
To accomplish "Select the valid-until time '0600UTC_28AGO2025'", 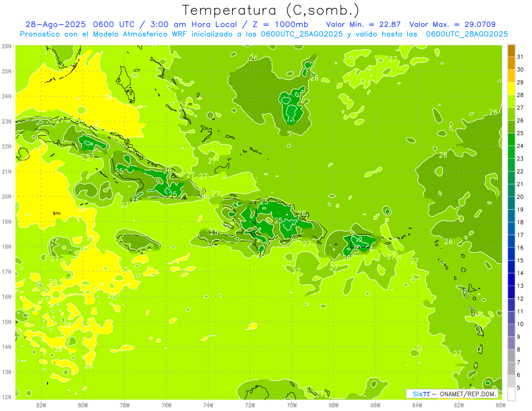I will [x=467, y=34].
